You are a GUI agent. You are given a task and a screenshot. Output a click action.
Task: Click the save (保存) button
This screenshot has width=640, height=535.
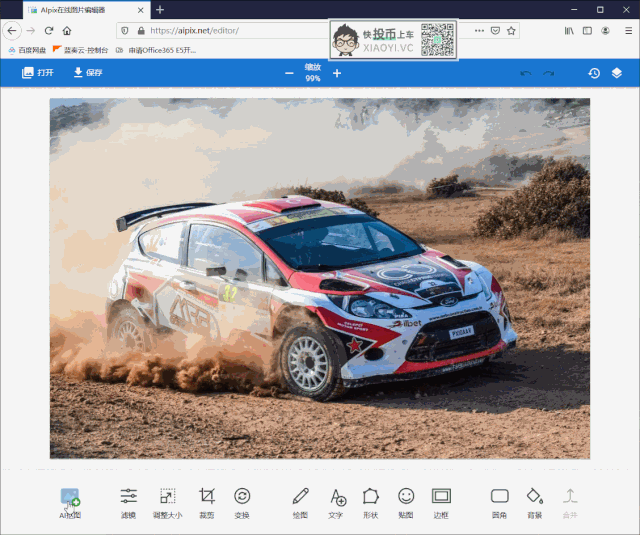(87, 73)
